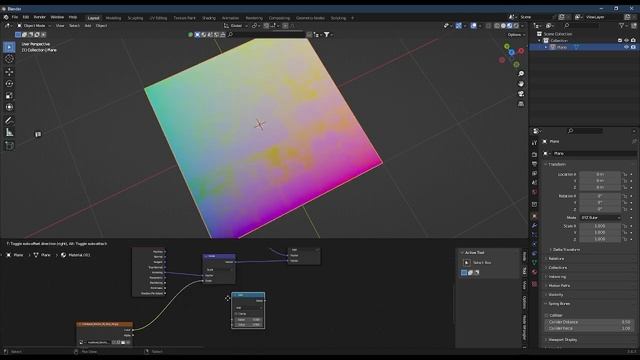Click the viewport zoom magnifier icon
The height and width of the screenshot is (360, 640).
(x=521, y=74)
